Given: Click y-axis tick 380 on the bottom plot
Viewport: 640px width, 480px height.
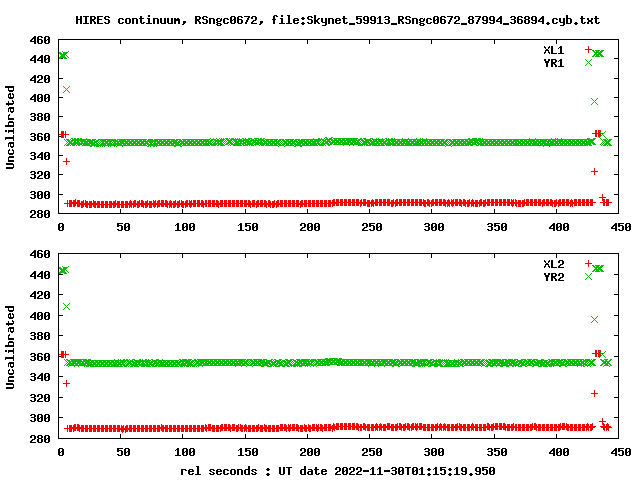Looking at the screenshot, I should pos(40,336).
